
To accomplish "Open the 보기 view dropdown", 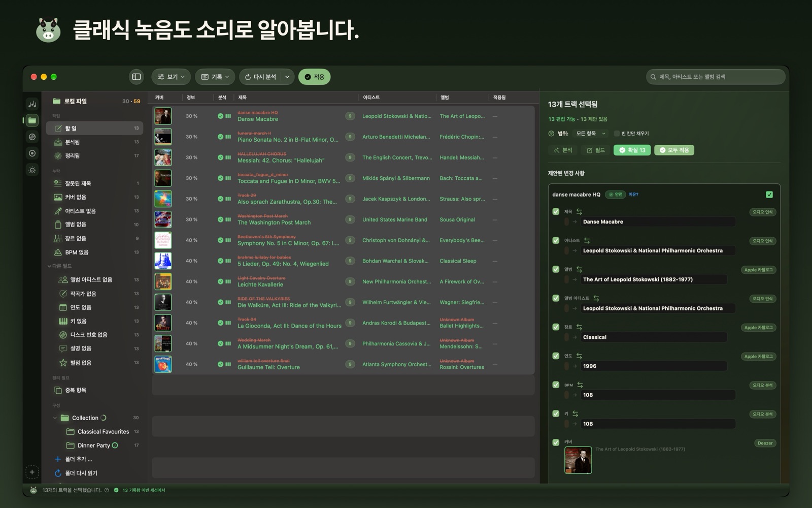I will (171, 77).
